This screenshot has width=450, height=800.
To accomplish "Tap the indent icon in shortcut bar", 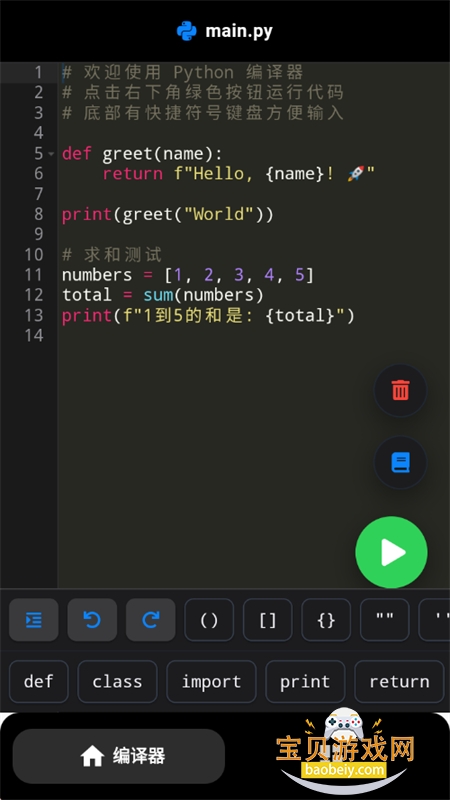I will (34, 620).
